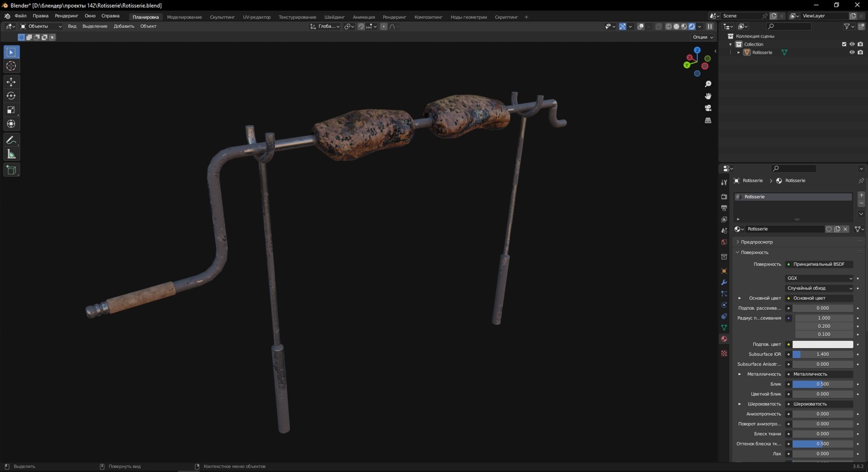Screen dimensions: 868x472
Task: Select the Transform tool
Action: tap(11, 124)
